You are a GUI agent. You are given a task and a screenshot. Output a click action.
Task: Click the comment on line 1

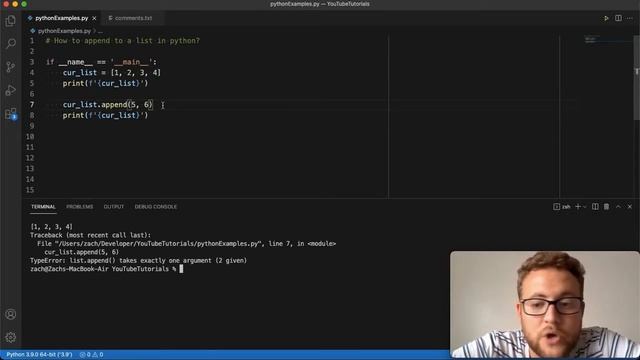(123, 41)
